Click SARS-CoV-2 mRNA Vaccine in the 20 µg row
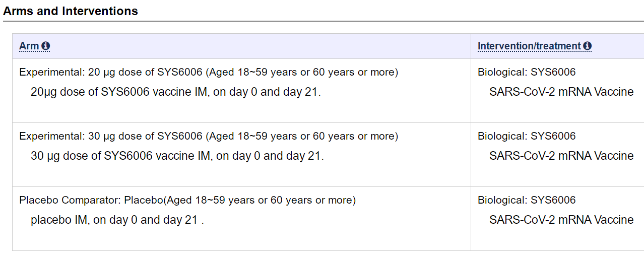The width and height of the screenshot is (644, 257). 561,92
